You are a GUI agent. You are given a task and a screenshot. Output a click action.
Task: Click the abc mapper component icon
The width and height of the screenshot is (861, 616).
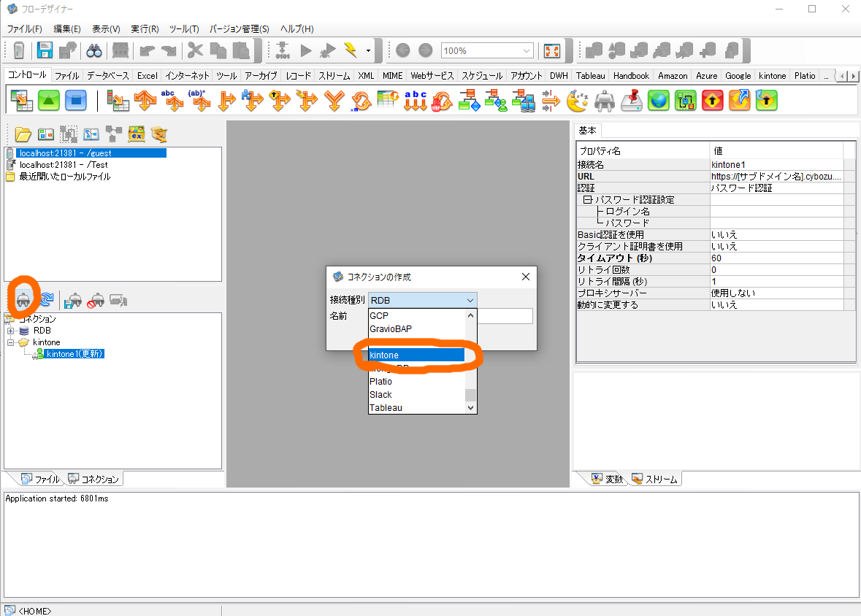(415, 101)
